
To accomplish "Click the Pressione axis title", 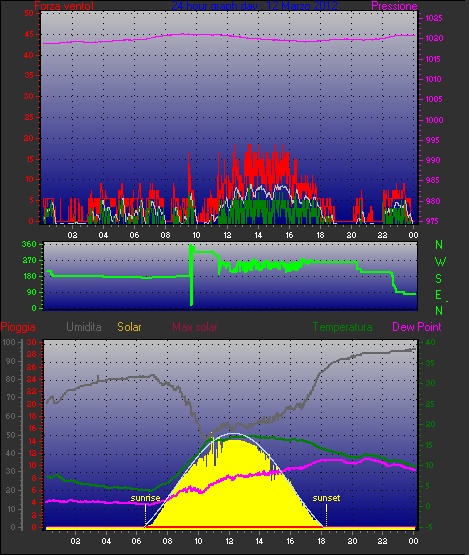I will pyautogui.click(x=394, y=6).
